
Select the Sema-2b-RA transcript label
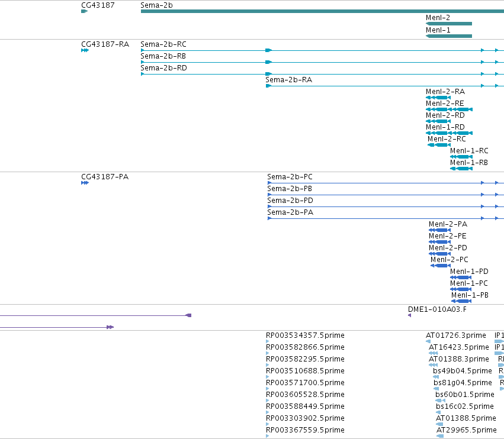(x=288, y=80)
